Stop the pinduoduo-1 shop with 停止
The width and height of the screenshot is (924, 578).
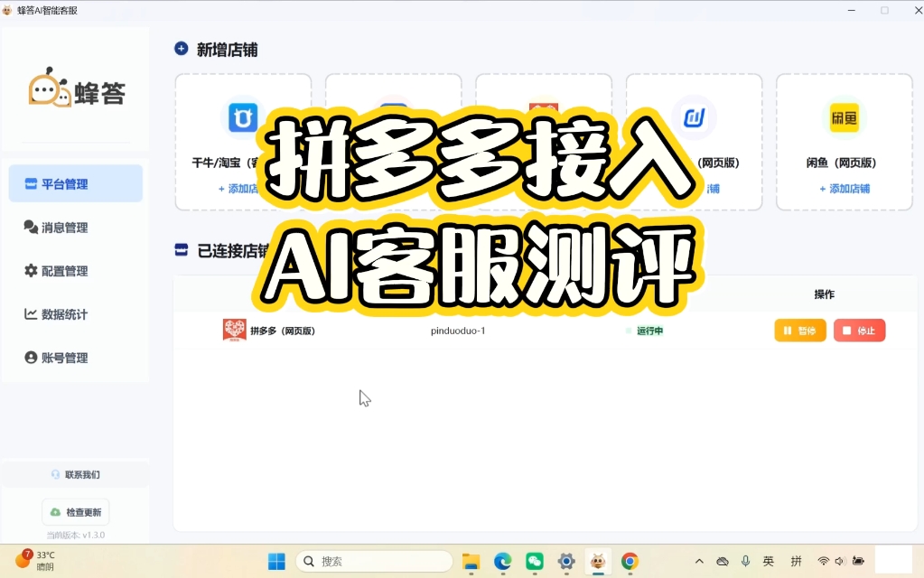coord(859,331)
